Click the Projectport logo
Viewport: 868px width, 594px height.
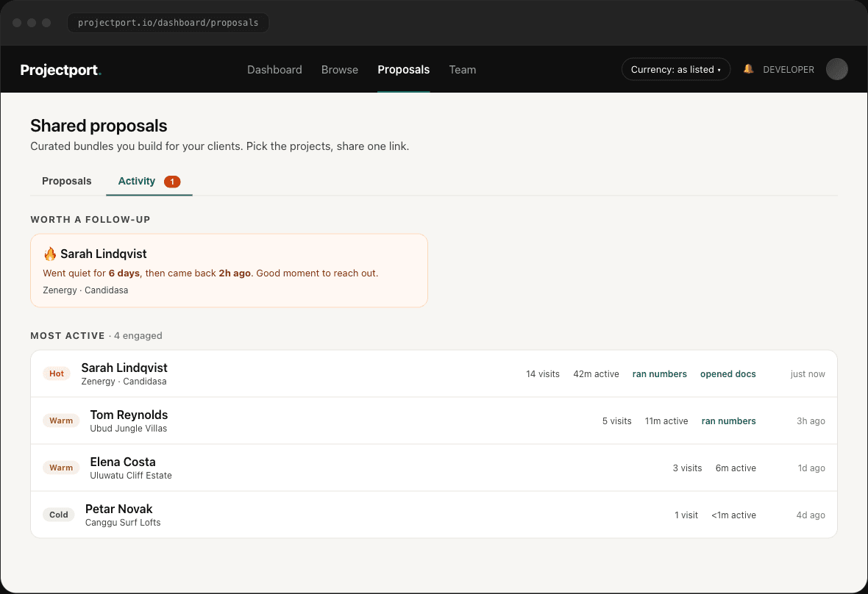click(61, 70)
